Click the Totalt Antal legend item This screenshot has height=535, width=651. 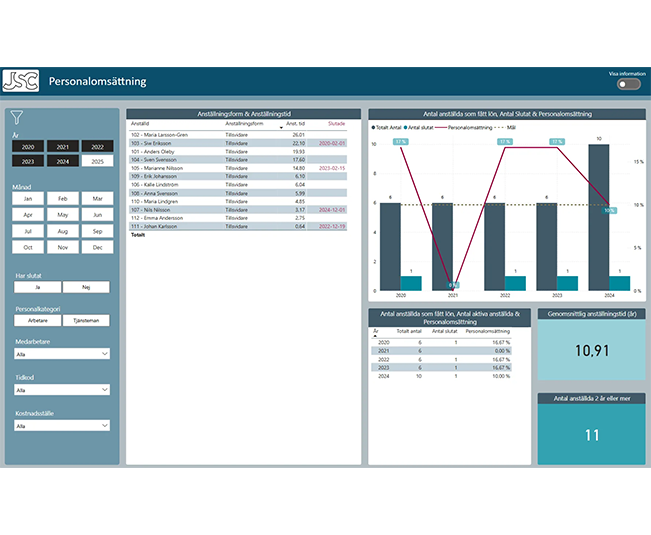click(387, 127)
